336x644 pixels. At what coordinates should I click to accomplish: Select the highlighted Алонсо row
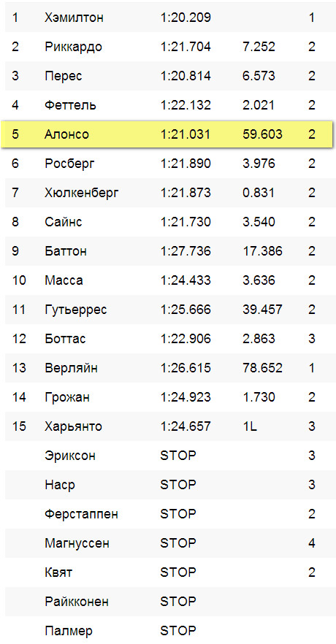(x=167, y=134)
